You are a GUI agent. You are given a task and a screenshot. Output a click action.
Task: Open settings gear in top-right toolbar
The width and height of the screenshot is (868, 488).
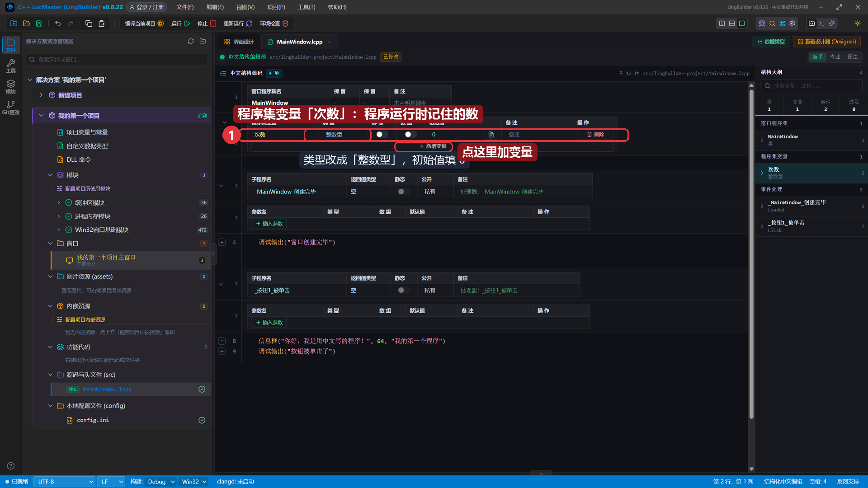(792, 23)
